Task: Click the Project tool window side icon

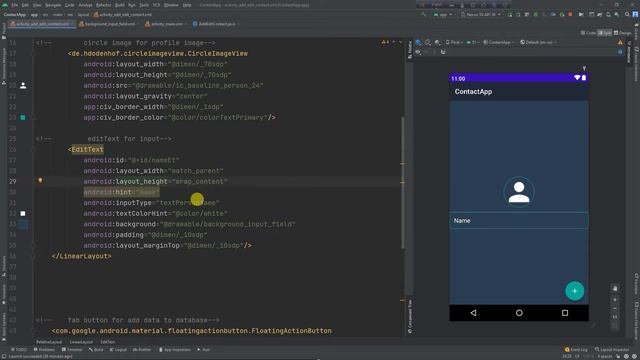Action: pyautogui.click(x=4, y=31)
